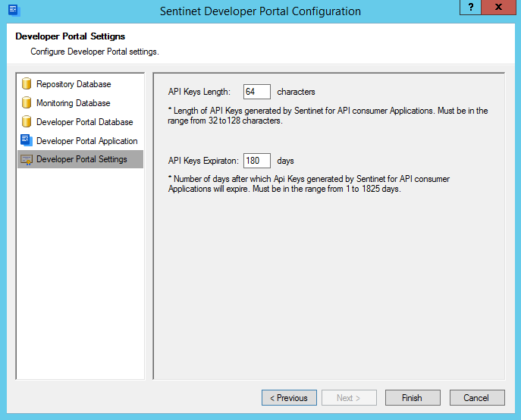Screen dimensions: 521x420
Task: Select the Developer Portal Application step
Action: pos(80,140)
